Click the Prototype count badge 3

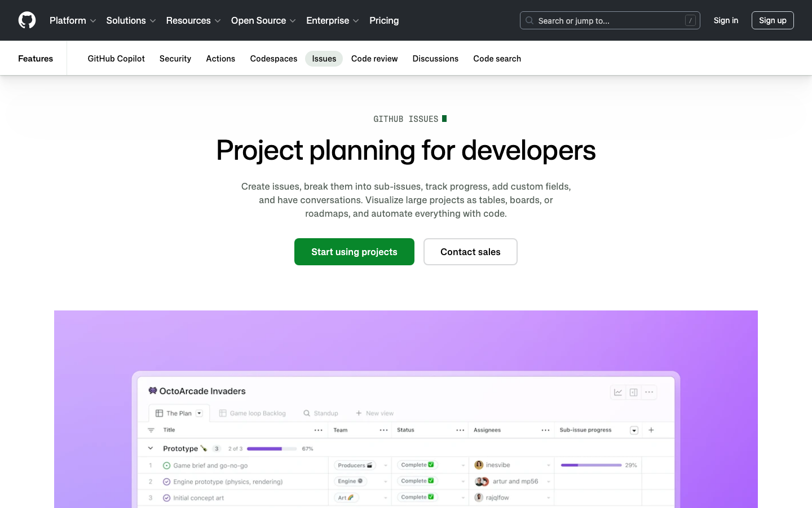tap(217, 449)
